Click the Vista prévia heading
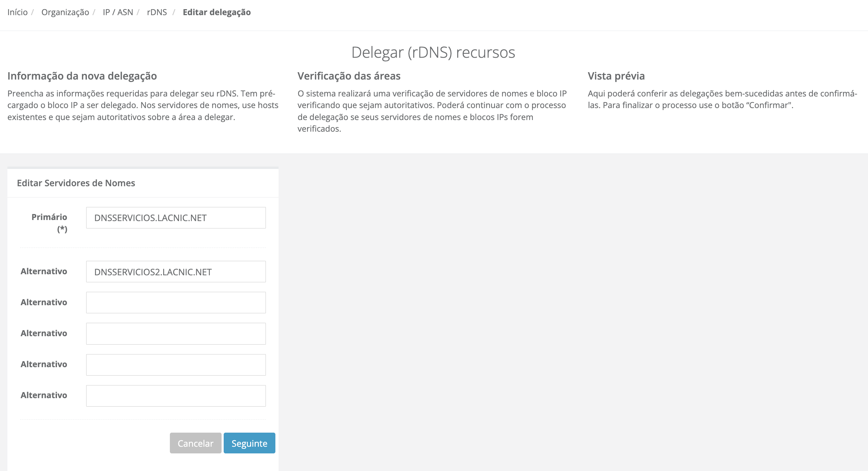868x471 pixels. coord(616,76)
